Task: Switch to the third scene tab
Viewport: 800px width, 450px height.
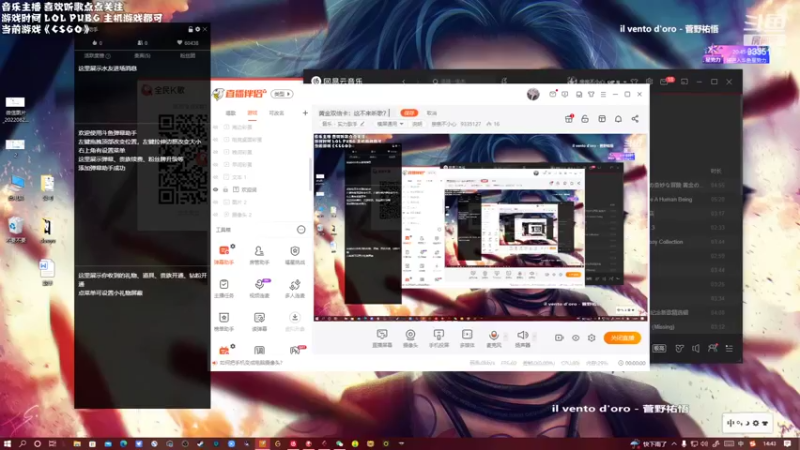Action: (277, 113)
